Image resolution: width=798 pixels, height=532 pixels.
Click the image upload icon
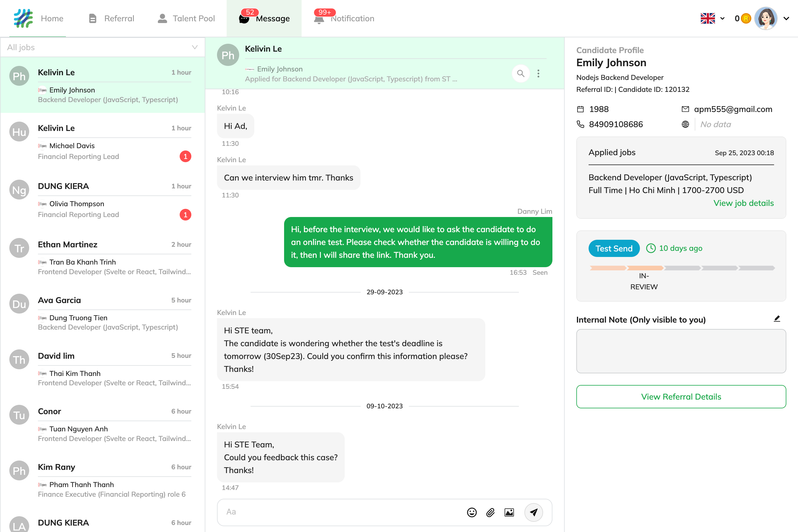coord(509,512)
